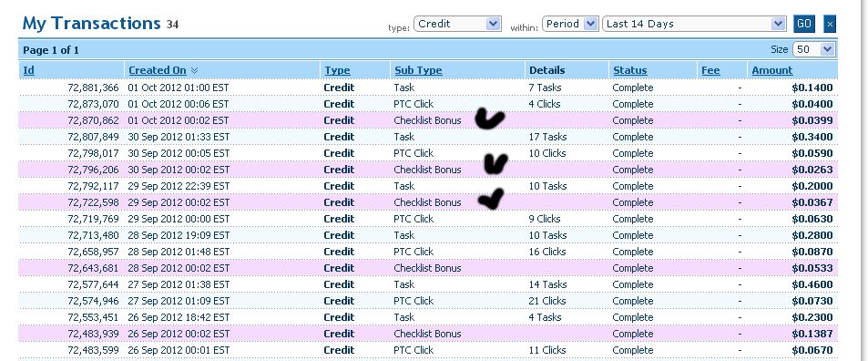The width and height of the screenshot is (868, 361).
Task: Click the sort arrow next to Created On
Action: coord(194,70)
